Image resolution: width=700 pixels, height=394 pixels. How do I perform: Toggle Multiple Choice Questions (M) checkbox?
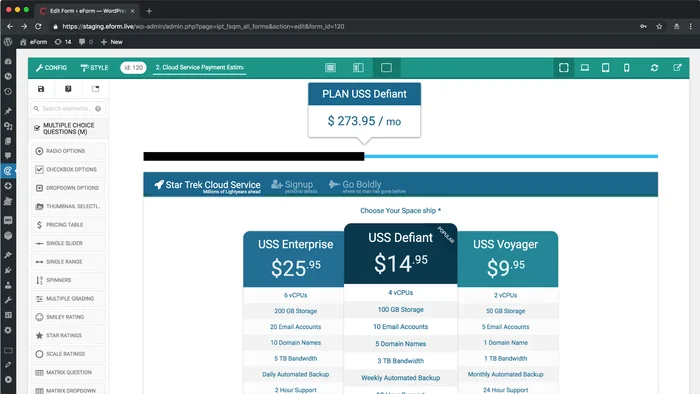[37, 128]
